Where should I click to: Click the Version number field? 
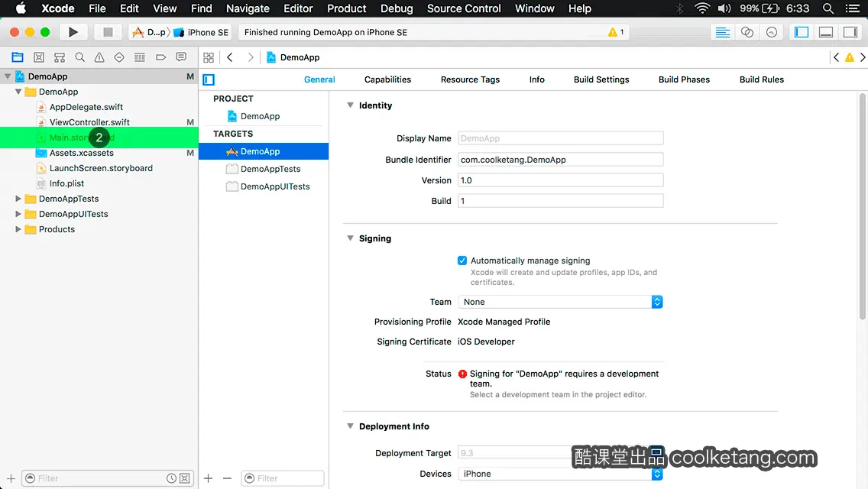click(x=560, y=180)
